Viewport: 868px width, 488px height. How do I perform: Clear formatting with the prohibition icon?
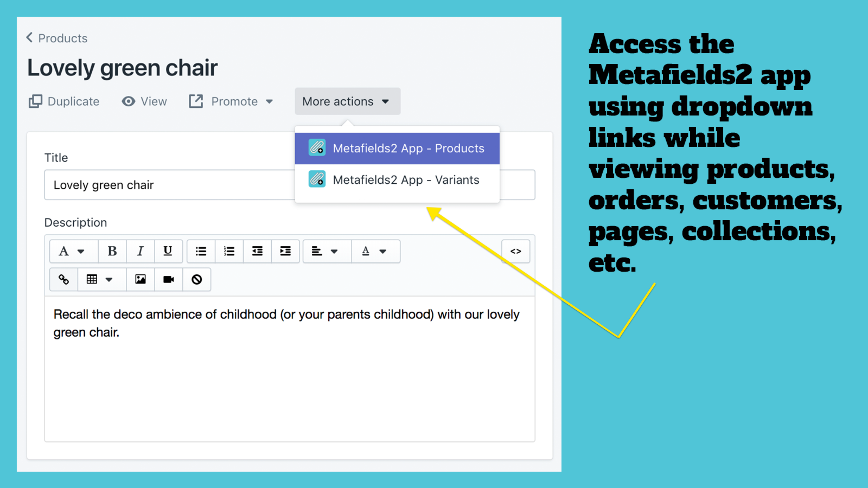[196, 279]
